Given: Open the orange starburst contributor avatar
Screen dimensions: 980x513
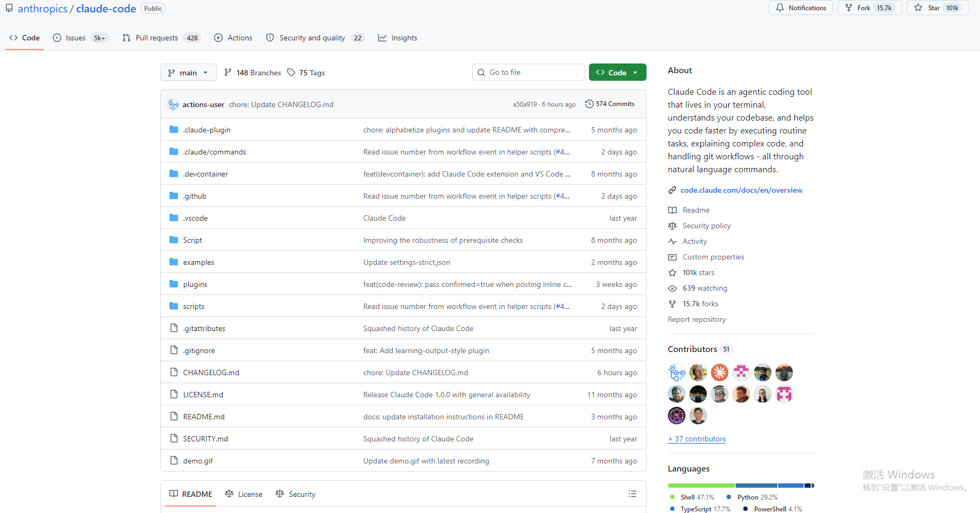Looking at the screenshot, I should coord(720,372).
